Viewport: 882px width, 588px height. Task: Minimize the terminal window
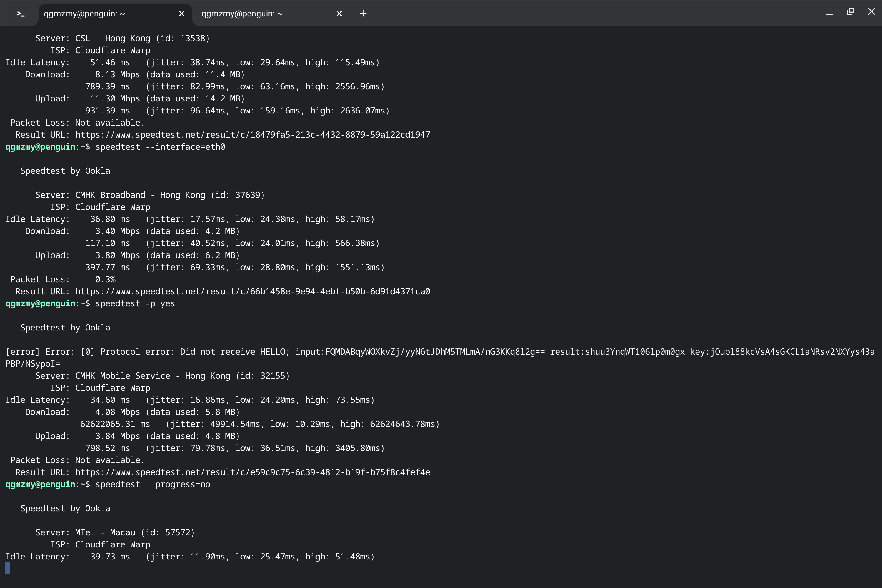[829, 14]
